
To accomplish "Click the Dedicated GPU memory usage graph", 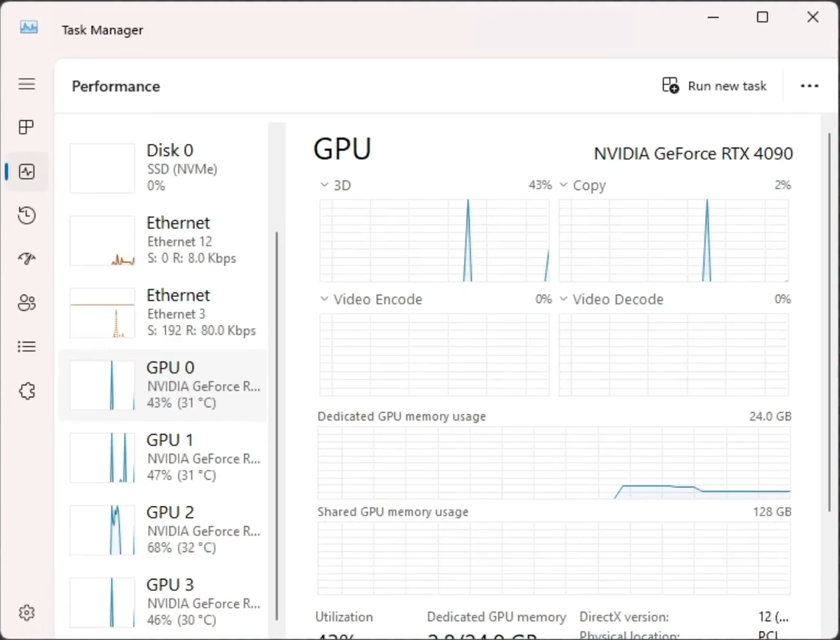I will click(x=554, y=463).
